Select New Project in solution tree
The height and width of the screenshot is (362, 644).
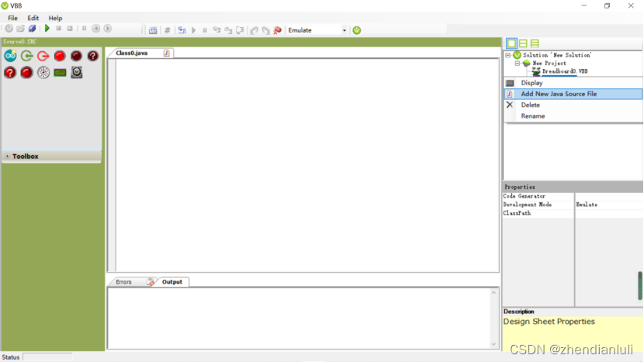click(549, 64)
